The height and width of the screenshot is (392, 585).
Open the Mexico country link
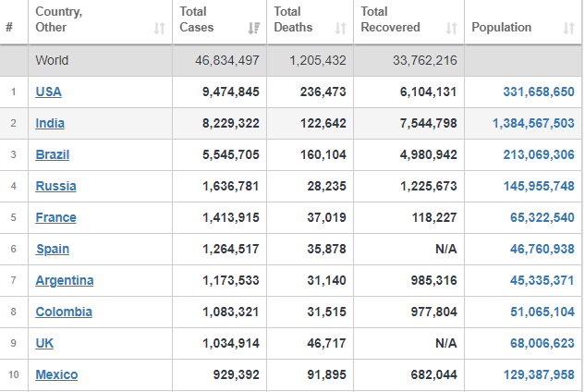tap(56, 374)
